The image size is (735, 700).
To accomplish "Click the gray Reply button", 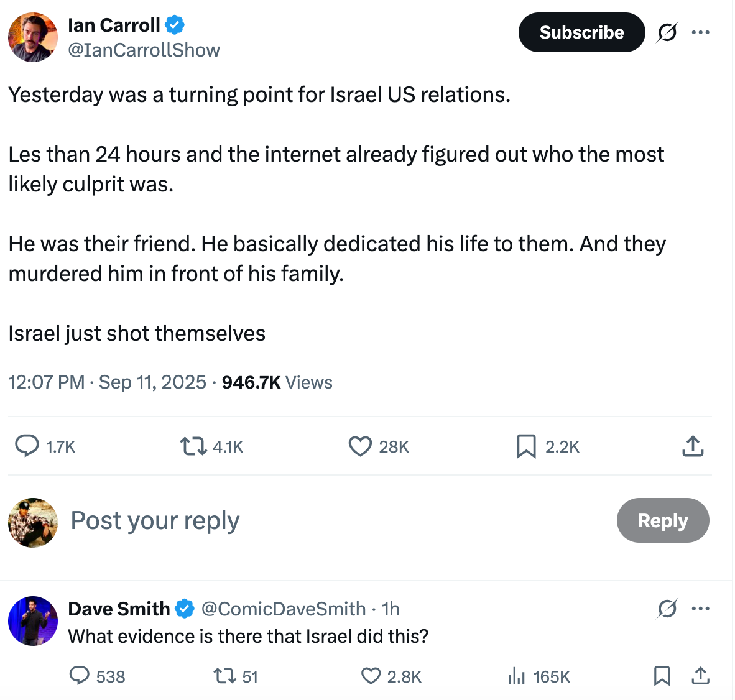I will pyautogui.click(x=662, y=520).
